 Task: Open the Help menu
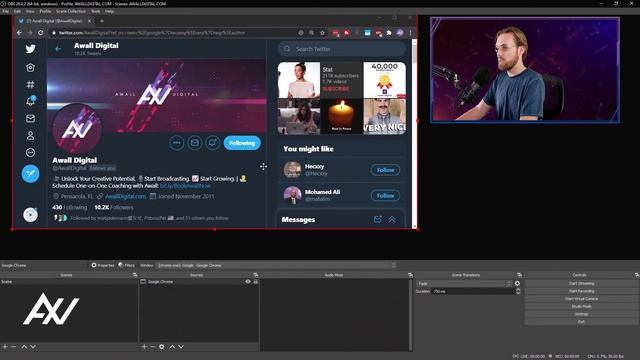click(x=109, y=11)
